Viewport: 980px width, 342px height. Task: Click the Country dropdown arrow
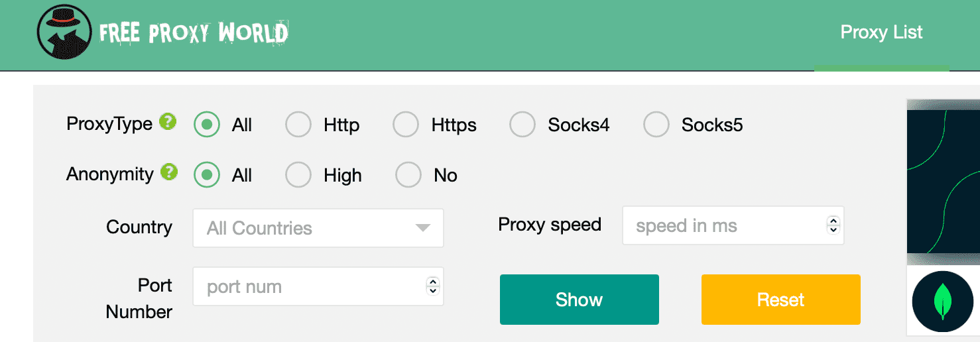(422, 228)
